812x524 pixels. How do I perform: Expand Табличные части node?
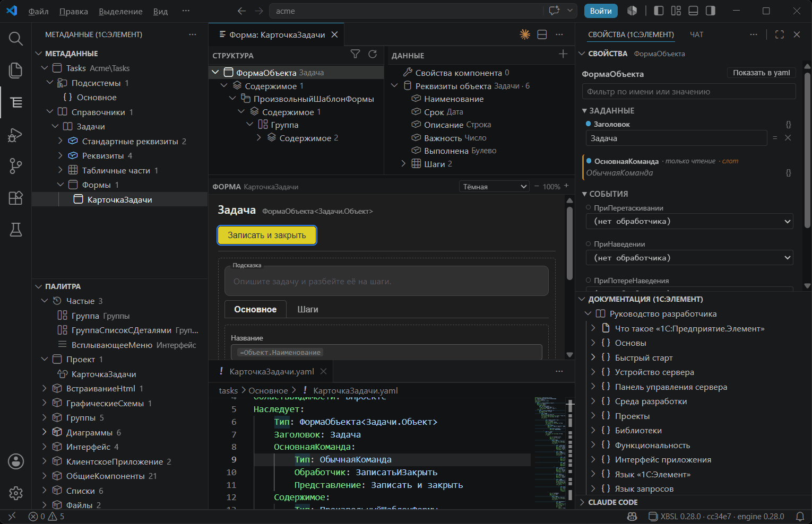tap(60, 170)
